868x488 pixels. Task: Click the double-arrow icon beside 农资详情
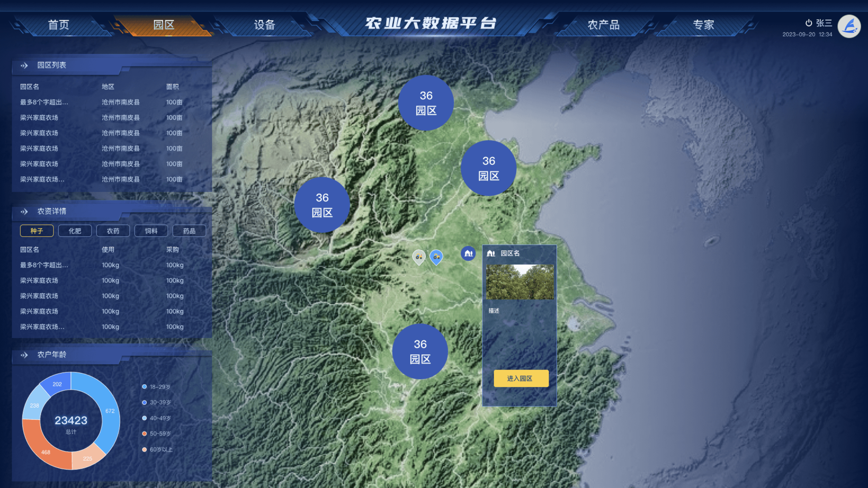click(24, 211)
